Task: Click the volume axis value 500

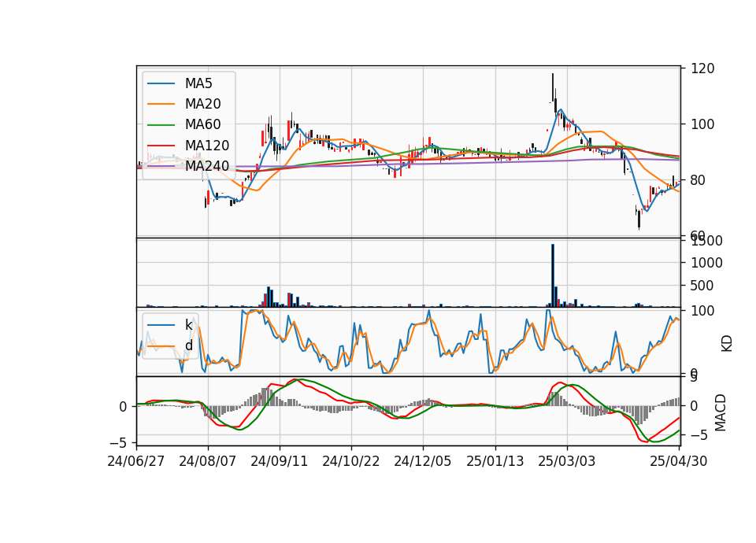Action: pos(702,286)
